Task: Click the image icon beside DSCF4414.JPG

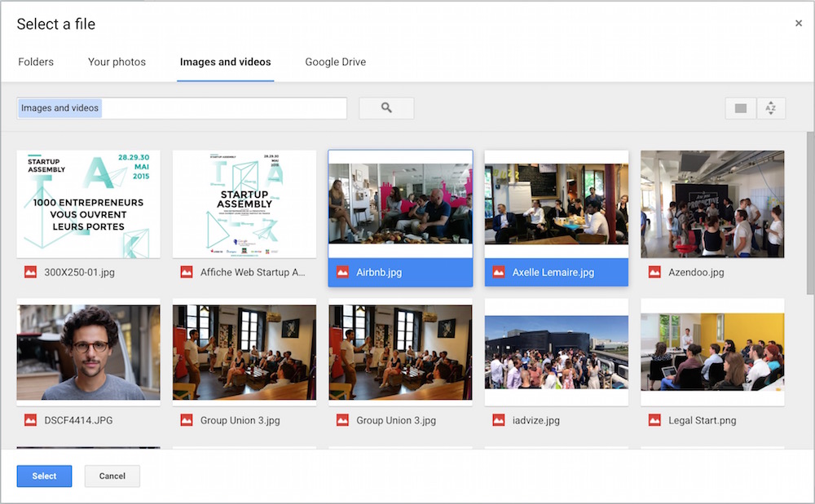Action: point(31,420)
